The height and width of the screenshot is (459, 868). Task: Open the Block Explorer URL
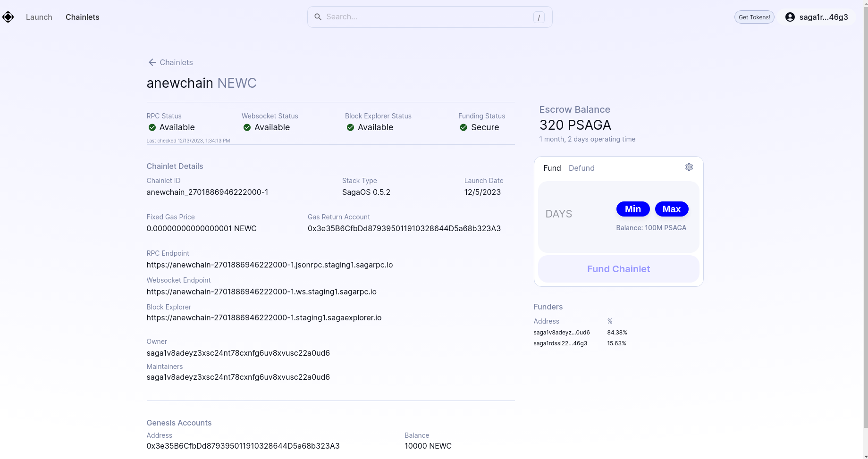coord(264,318)
